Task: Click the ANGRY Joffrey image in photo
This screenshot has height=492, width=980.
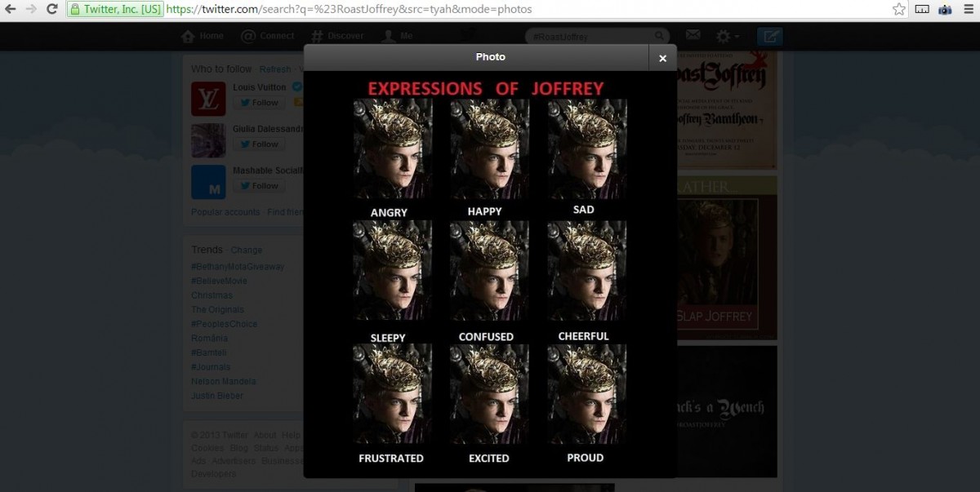Action: 392,151
